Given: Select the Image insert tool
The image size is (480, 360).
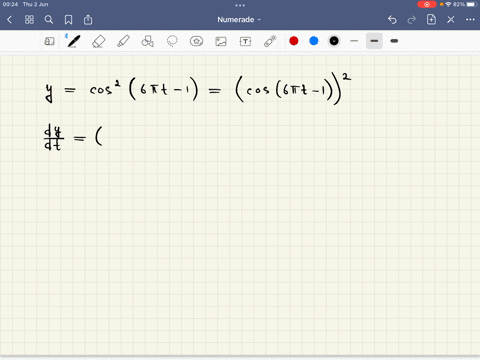Looking at the screenshot, I should (221, 41).
